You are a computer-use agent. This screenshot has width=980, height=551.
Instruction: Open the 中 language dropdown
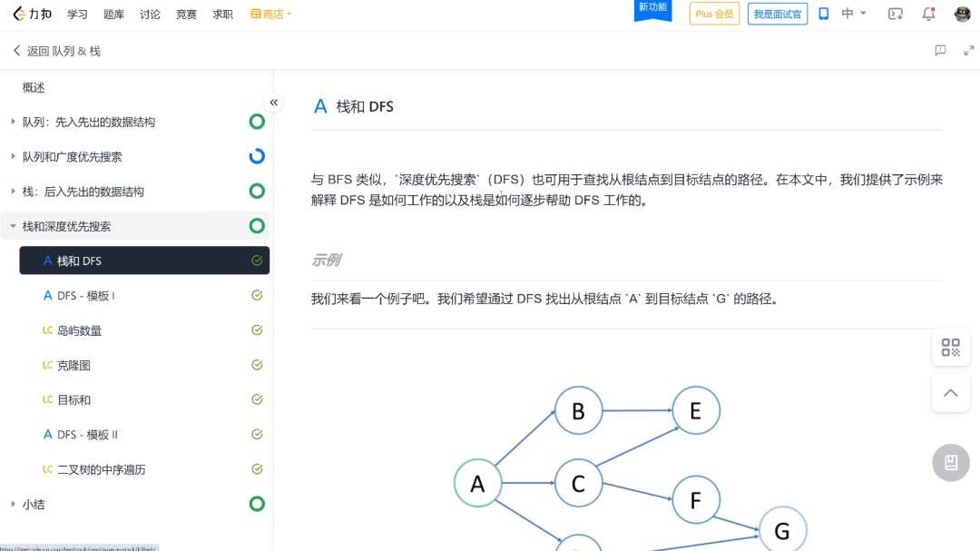tap(854, 14)
